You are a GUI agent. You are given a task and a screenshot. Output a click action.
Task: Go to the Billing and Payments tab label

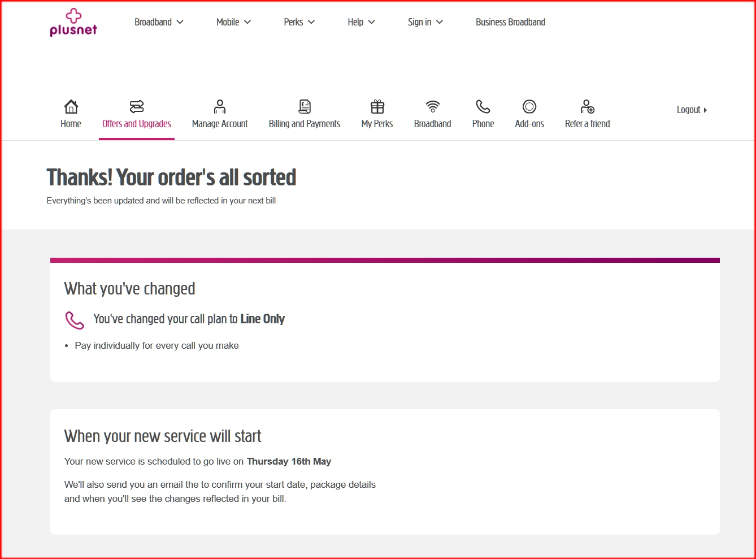pos(305,124)
